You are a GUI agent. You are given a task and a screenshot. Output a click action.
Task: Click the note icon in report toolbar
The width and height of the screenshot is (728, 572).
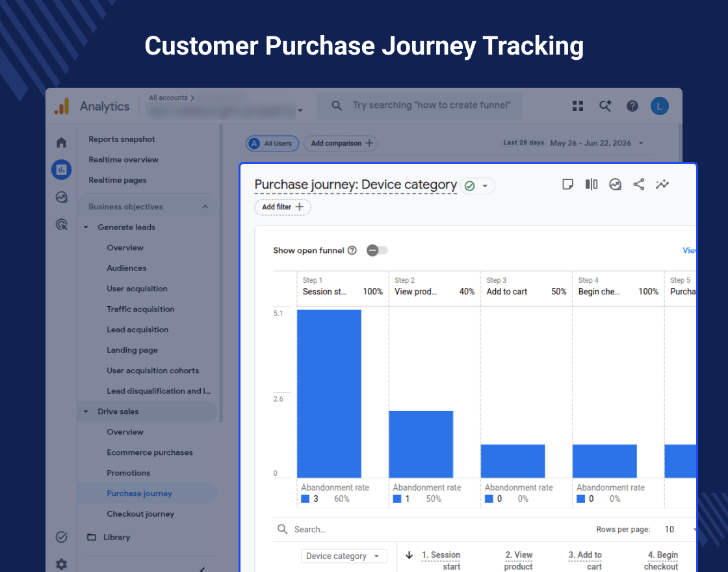(x=567, y=185)
